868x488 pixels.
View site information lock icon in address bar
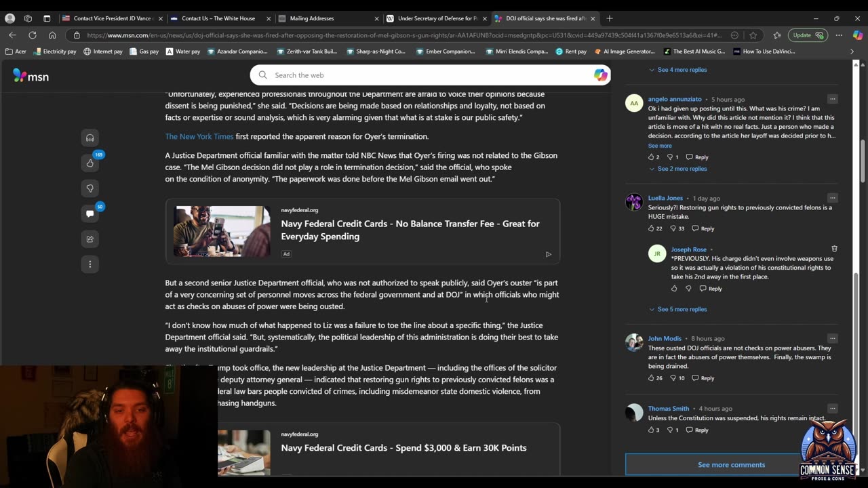(x=77, y=35)
